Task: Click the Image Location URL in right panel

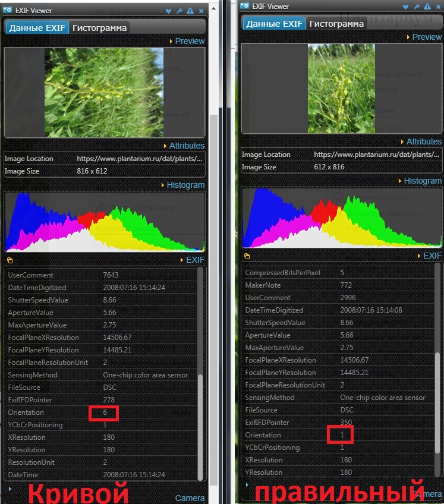Action: click(377, 155)
